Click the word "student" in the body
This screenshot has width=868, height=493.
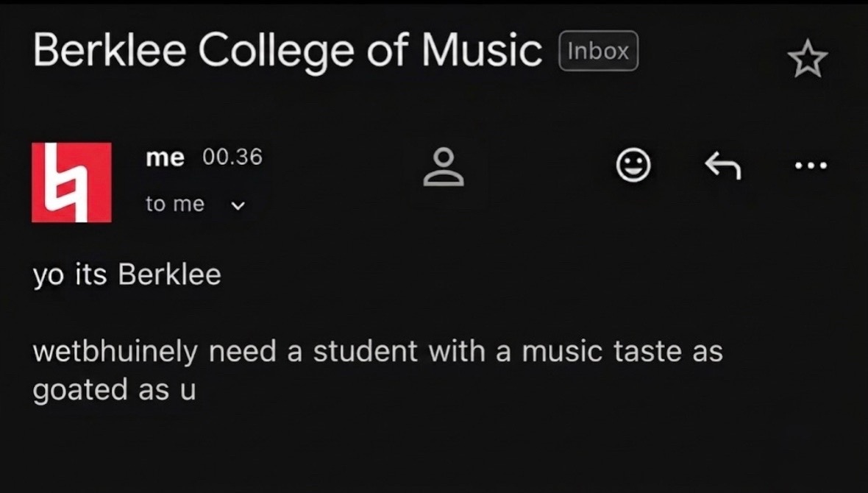click(x=366, y=352)
